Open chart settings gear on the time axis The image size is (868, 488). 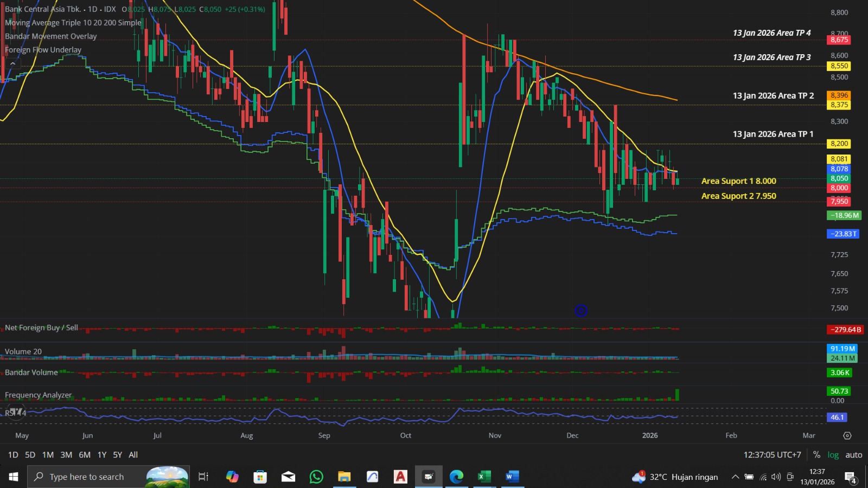(847, 435)
